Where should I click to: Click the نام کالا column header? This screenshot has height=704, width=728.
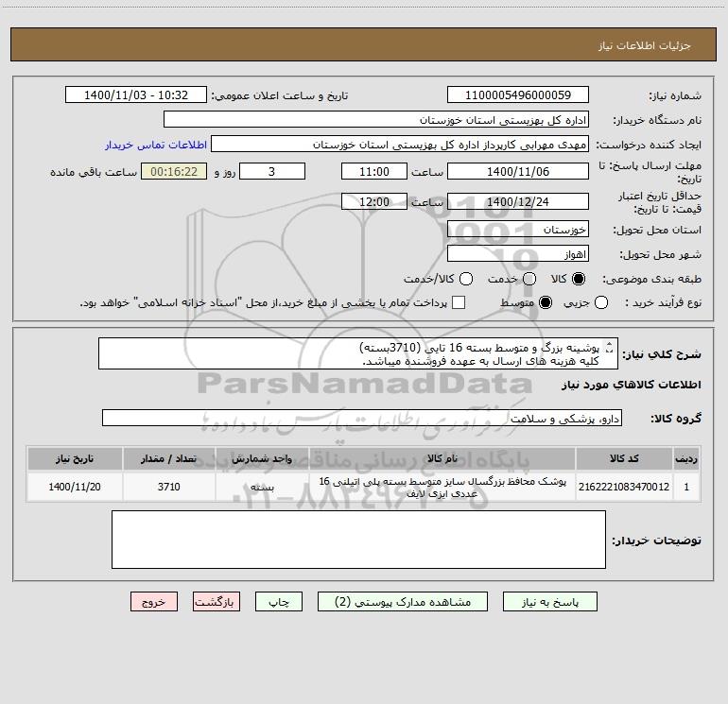click(442, 458)
